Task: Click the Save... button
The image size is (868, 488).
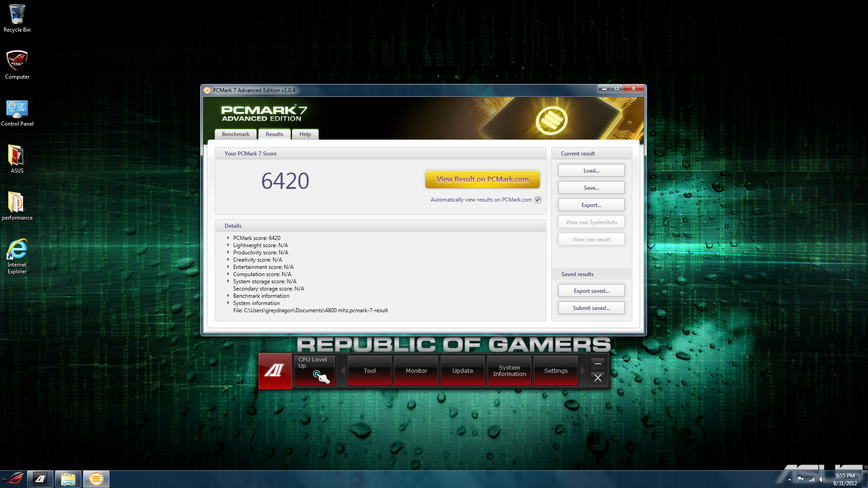Action: 591,188
